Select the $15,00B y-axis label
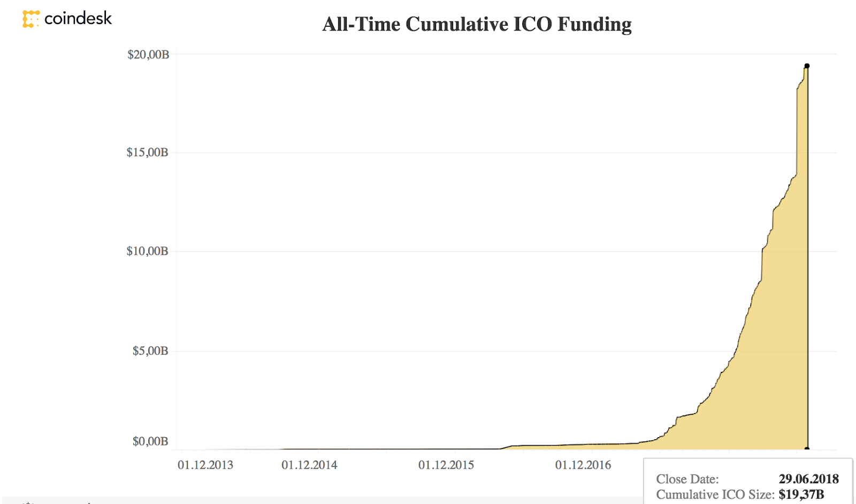 pyautogui.click(x=147, y=152)
